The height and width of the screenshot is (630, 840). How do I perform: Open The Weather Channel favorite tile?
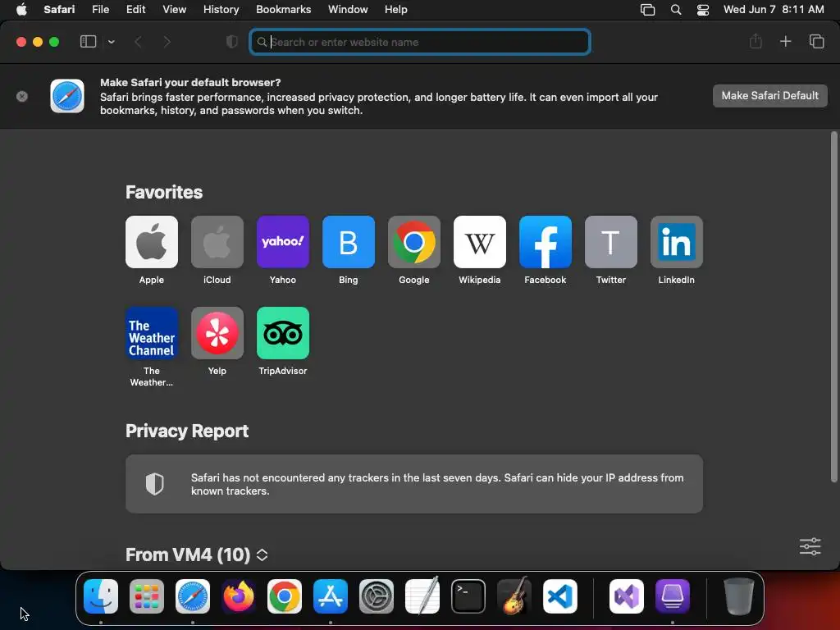click(152, 333)
